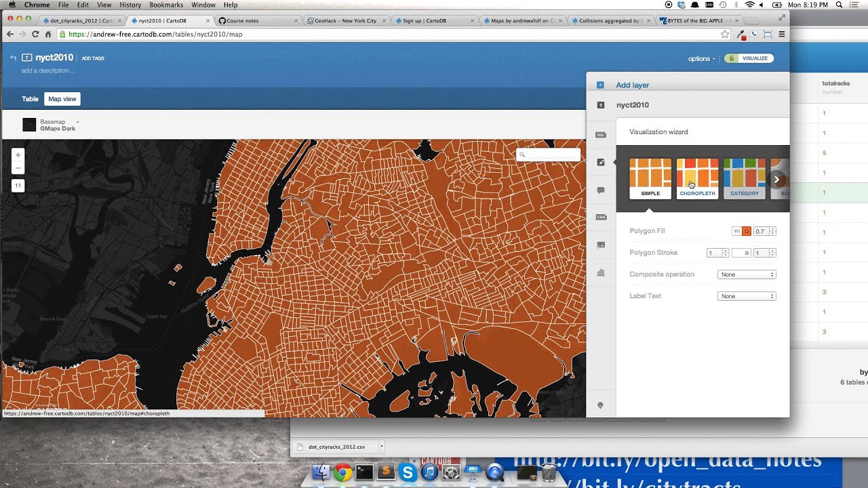Open the Basemap GMaps Dark selector

[51, 125]
